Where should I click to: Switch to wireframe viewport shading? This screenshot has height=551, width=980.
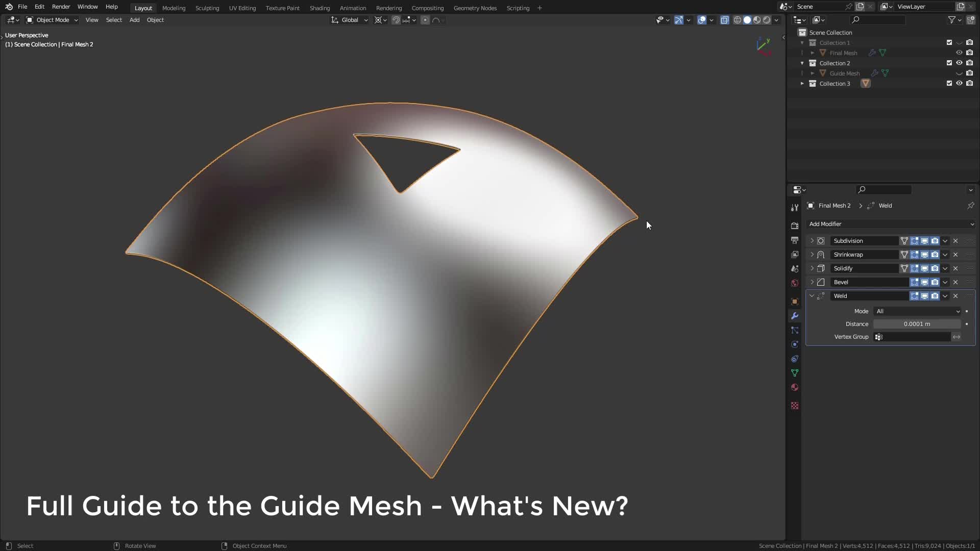click(738, 20)
